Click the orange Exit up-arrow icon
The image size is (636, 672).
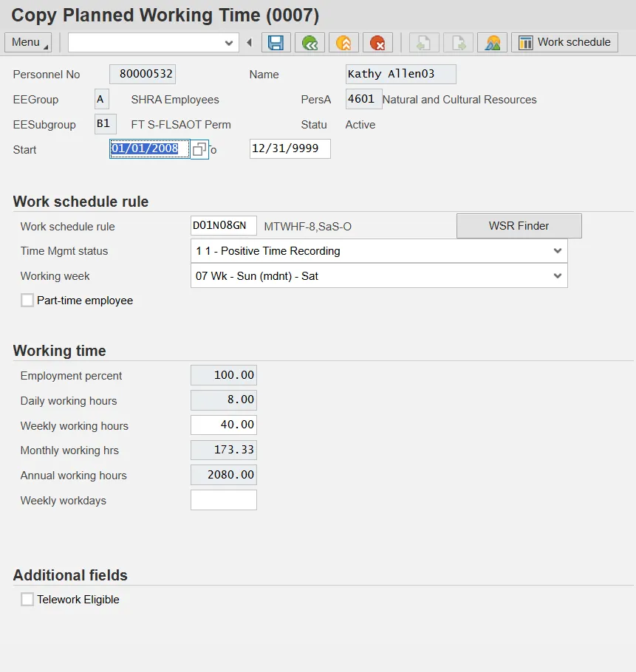pyautogui.click(x=343, y=43)
